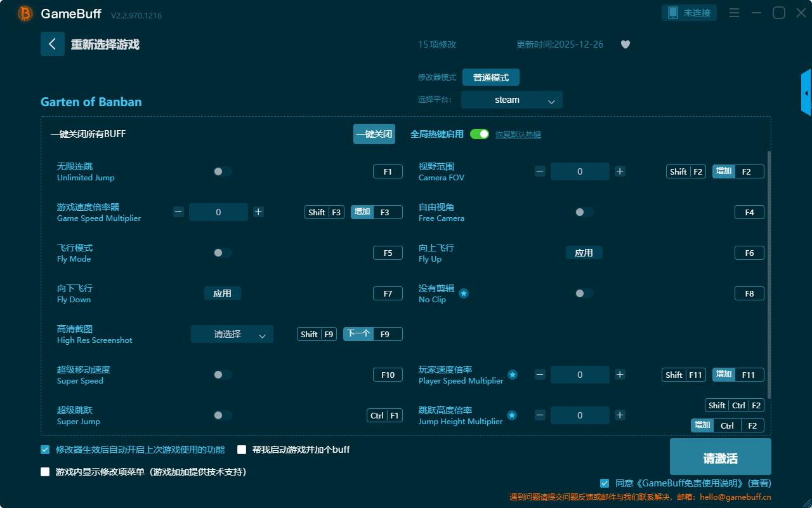Click minus icon for Game Speed Multiplier

click(178, 212)
